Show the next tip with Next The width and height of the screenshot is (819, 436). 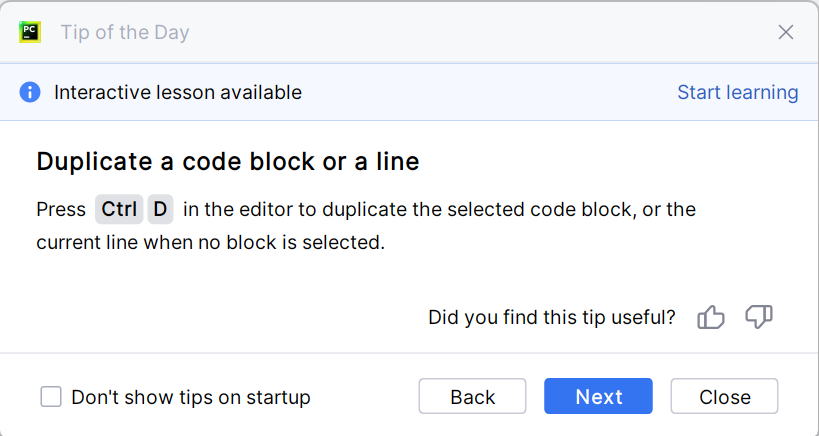point(598,397)
